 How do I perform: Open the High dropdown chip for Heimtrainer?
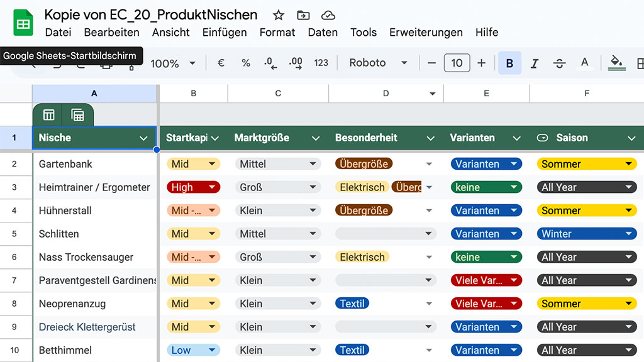194,187
